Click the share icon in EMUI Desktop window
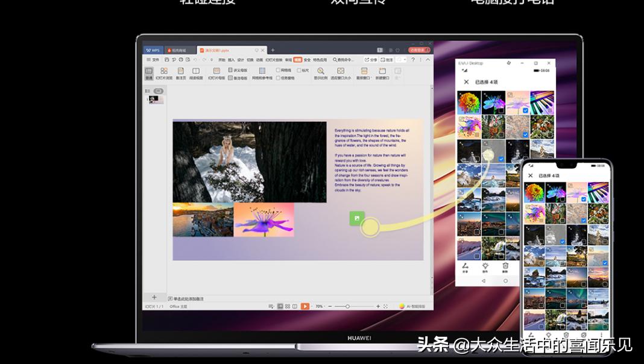This screenshot has width=644, height=364. (465, 266)
